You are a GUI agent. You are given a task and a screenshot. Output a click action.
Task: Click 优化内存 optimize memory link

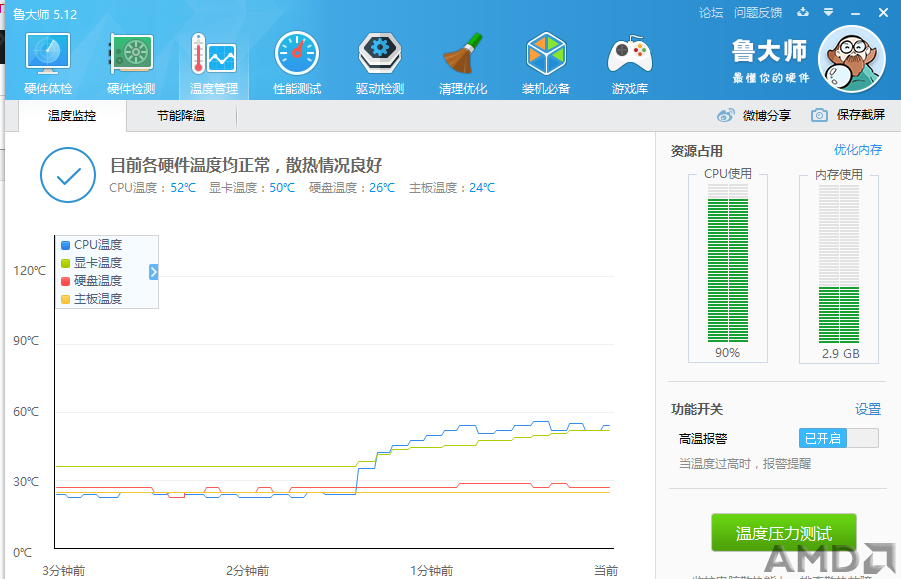click(858, 150)
